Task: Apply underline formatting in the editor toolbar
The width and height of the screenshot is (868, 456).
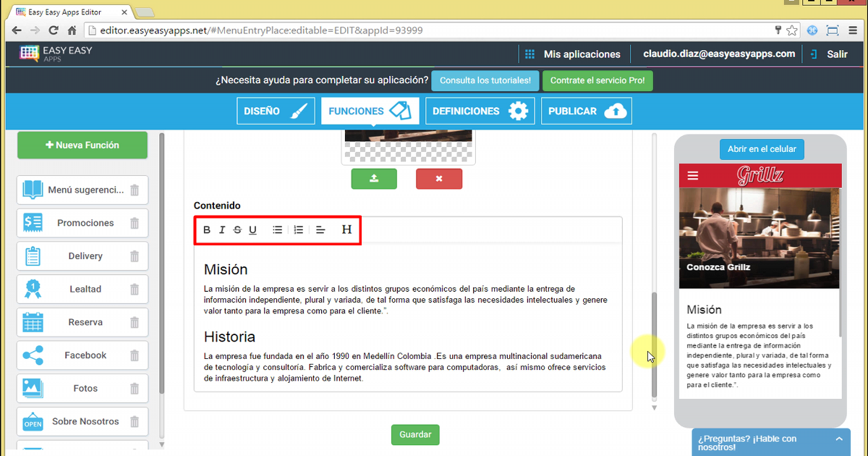Action: pos(252,229)
